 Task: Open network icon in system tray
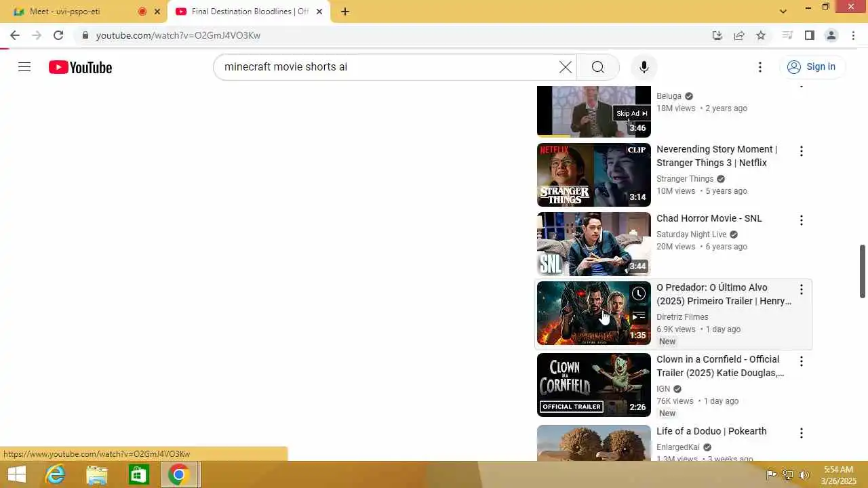tap(788, 474)
